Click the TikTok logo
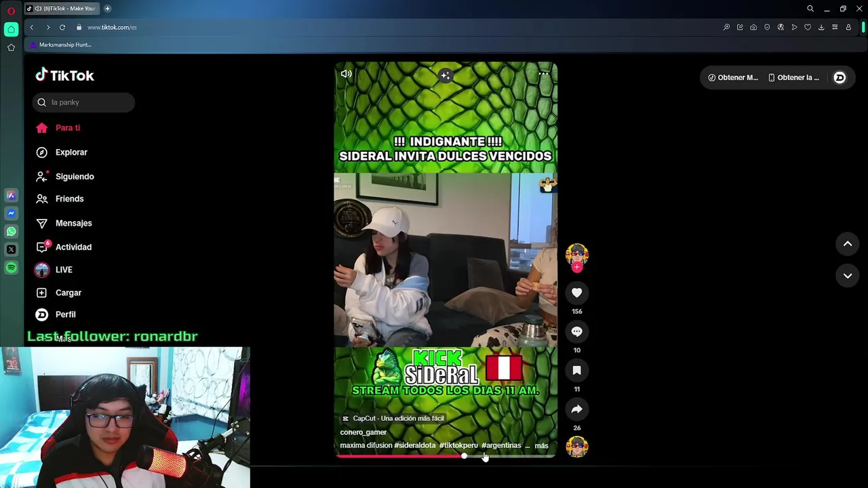This screenshot has width=868, height=488. coord(65,75)
